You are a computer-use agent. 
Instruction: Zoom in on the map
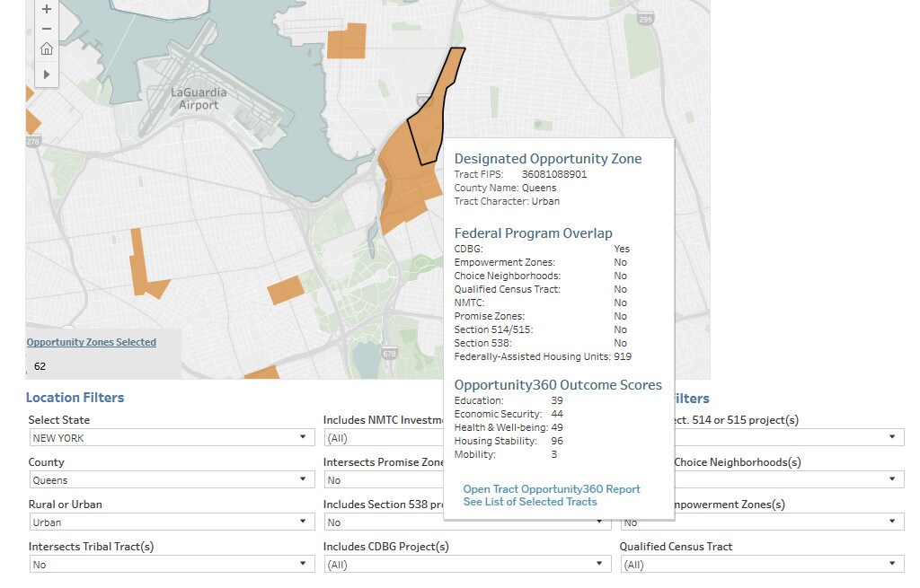[x=47, y=9]
